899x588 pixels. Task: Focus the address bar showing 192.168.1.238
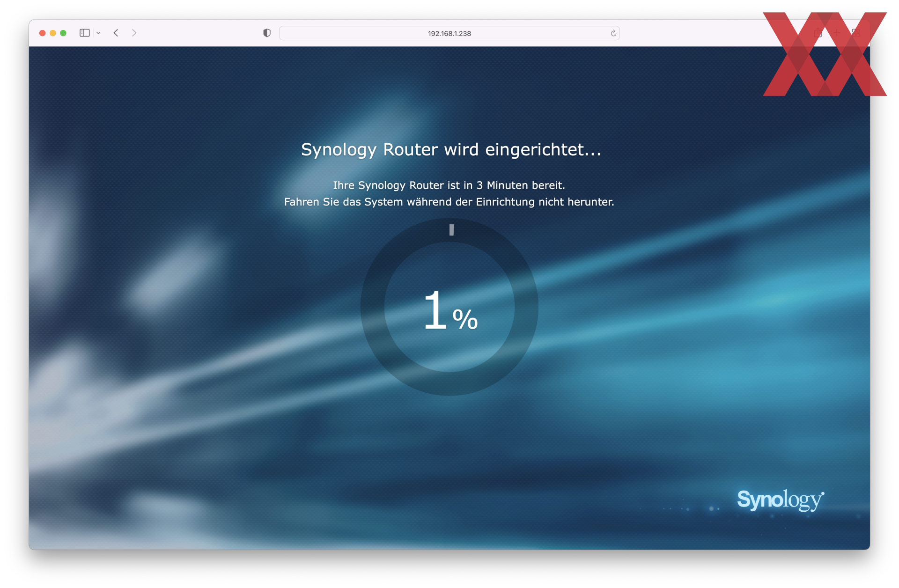(x=449, y=33)
